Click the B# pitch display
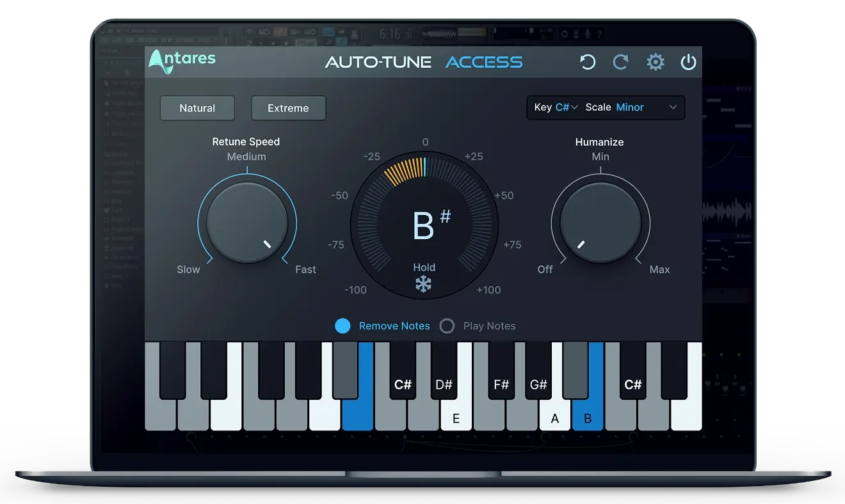 [x=424, y=225]
